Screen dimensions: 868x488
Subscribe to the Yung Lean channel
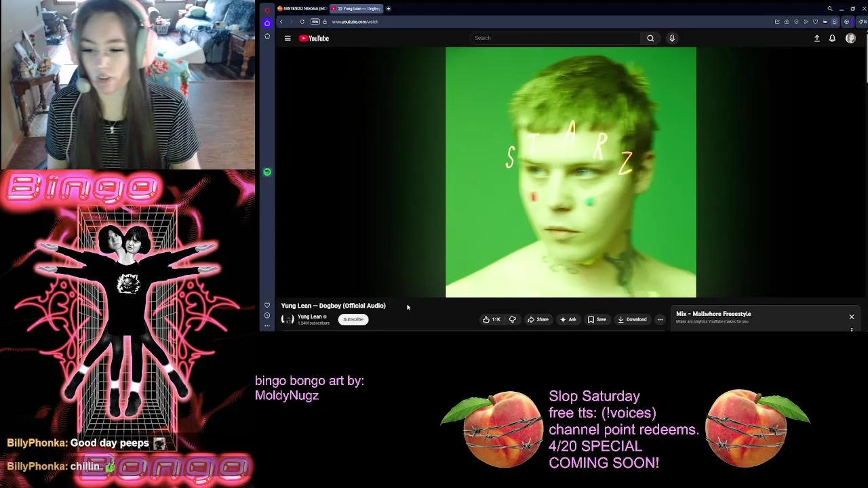[353, 319]
